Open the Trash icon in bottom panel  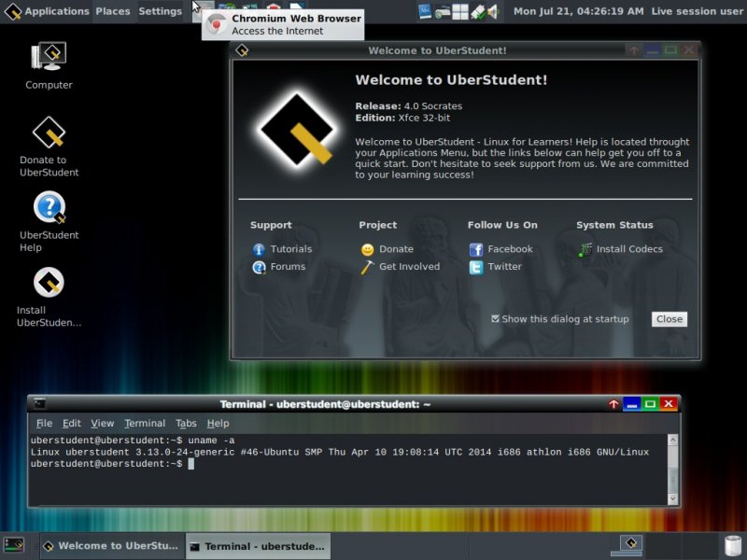coord(733,546)
